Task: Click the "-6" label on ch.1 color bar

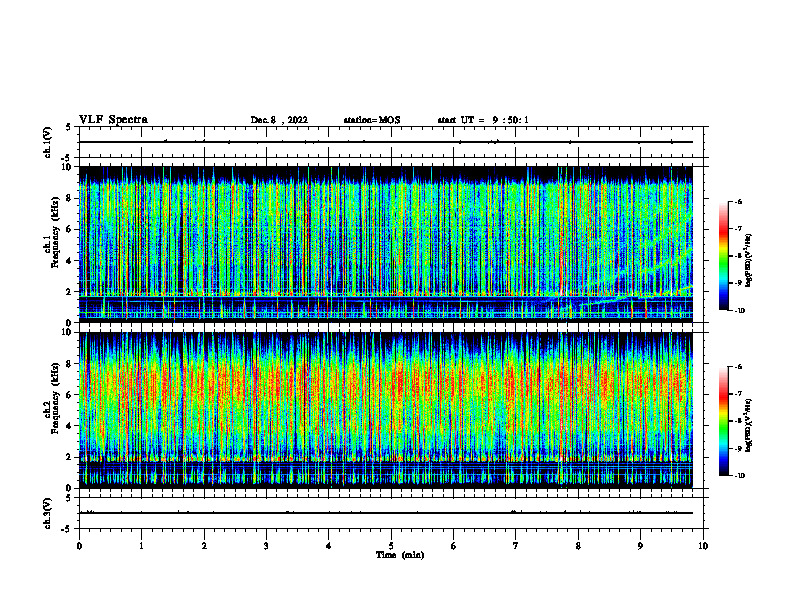Action: pyautogui.click(x=738, y=201)
